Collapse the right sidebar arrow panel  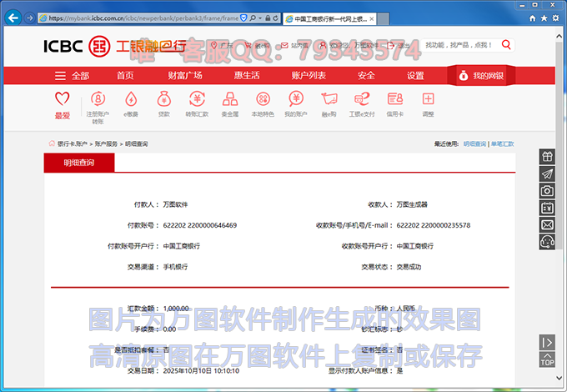click(x=547, y=342)
